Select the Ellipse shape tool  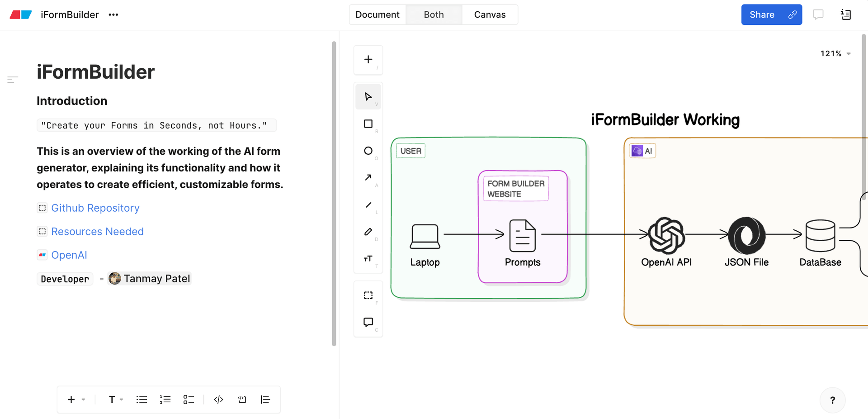tap(368, 151)
